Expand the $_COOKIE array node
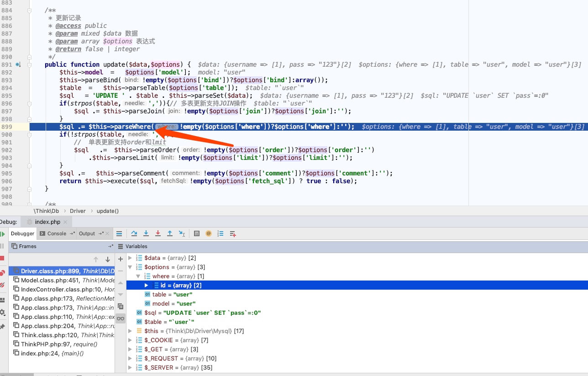Screen dimensions: 588x376 (130, 340)
